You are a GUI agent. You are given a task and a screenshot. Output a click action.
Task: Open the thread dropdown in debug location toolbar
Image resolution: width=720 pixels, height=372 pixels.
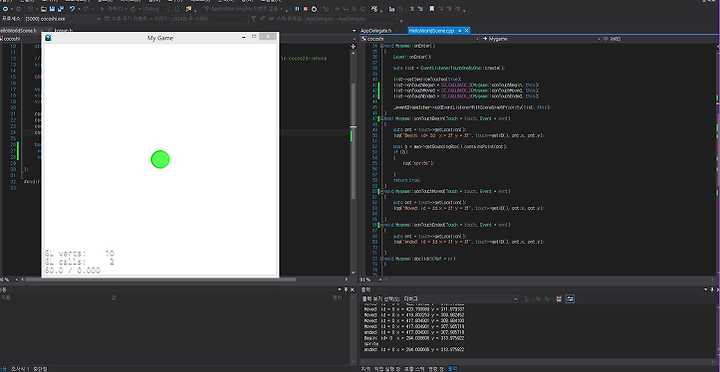click(x=210, y=19)
